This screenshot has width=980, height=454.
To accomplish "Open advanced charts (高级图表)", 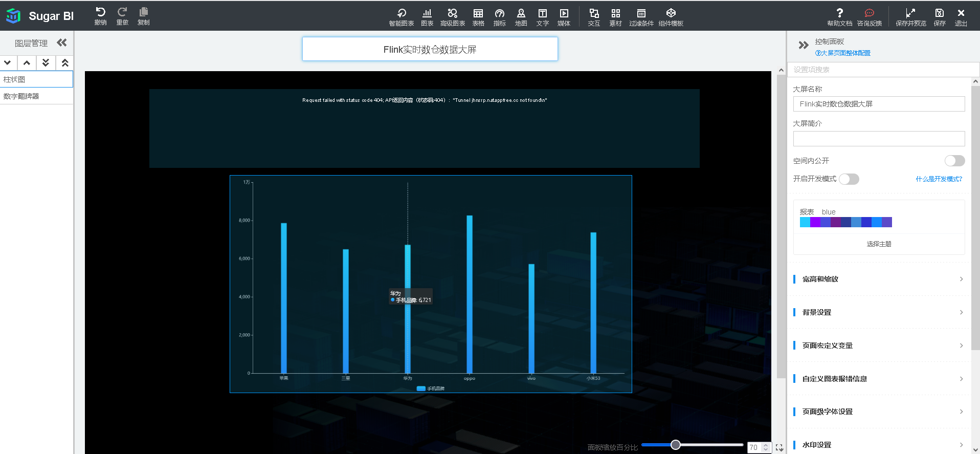I will click(x=453, y=17).
